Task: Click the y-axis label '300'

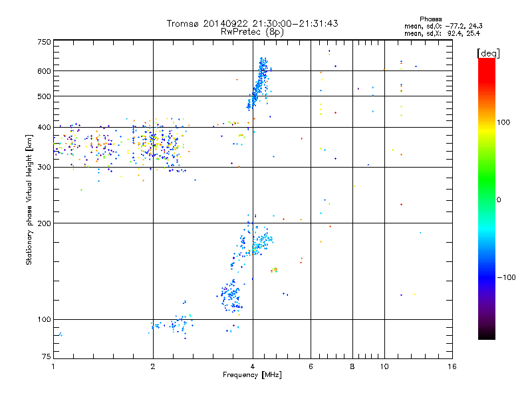Action: point(45,167)
